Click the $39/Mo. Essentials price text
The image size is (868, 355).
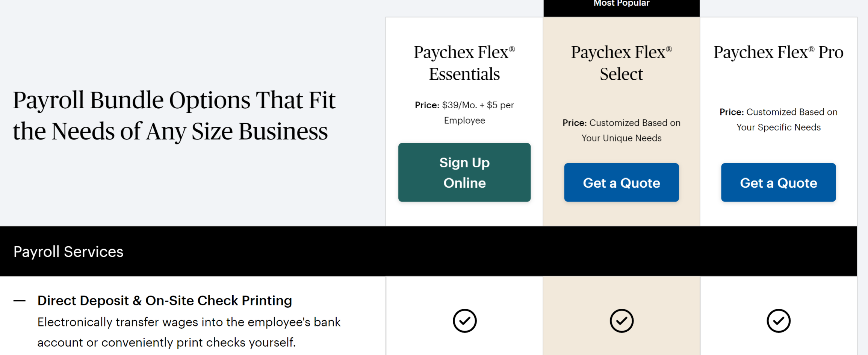(x=464, y=112)
